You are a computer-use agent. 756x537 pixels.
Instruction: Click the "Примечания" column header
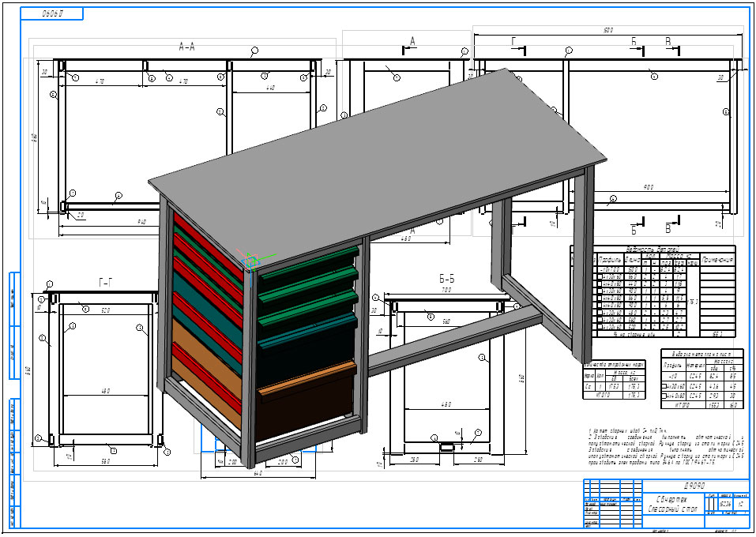718,260
